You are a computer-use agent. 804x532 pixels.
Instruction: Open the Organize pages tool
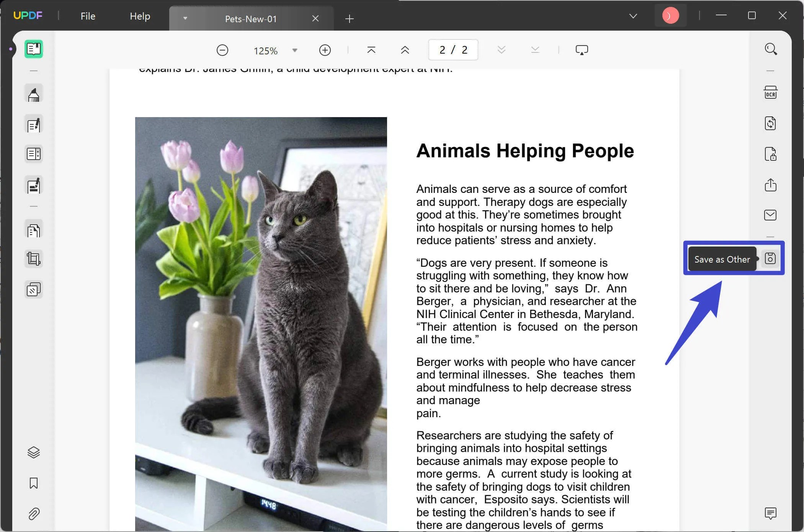34,230
